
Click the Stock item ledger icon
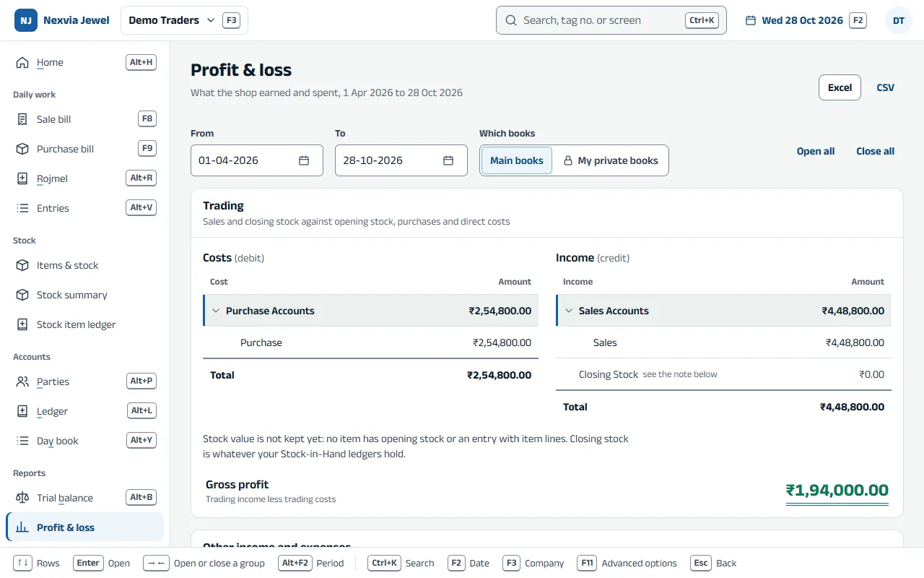click(x=22, y=324)
